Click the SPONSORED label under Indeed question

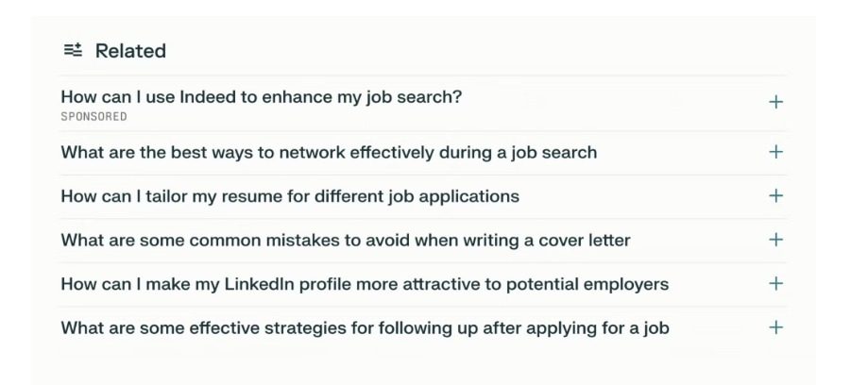coord(94,117)
